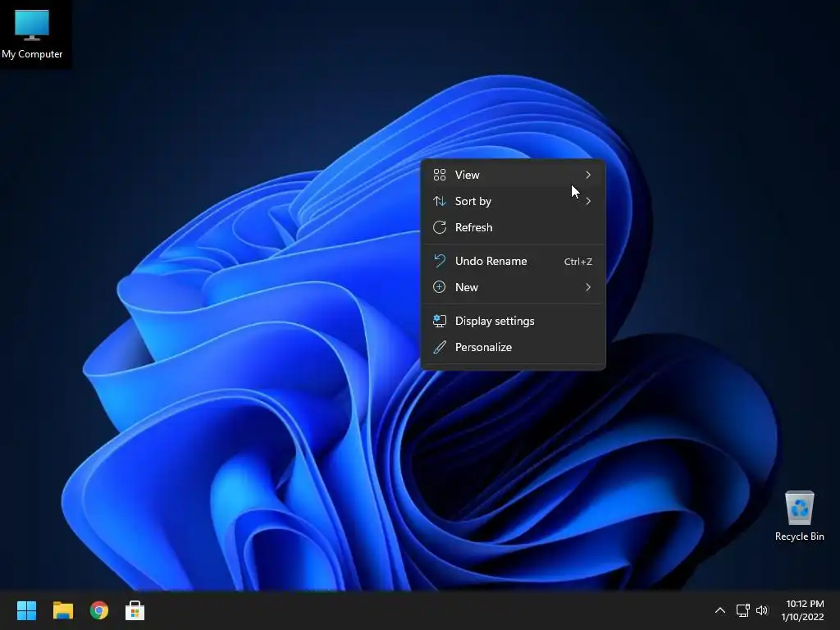Screen dimensions: 840x630
Task: Open the Sort by submenu
Action: pos(514,201)
